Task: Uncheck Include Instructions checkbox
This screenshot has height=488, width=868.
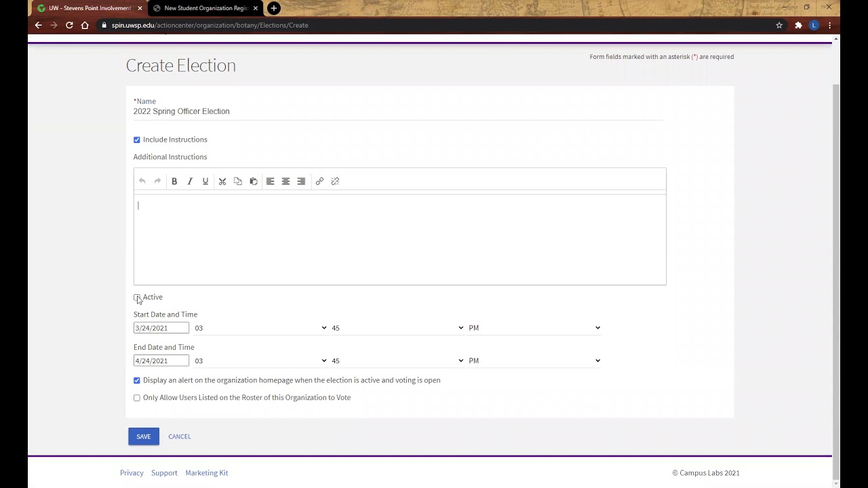Action: pos(137,140)
